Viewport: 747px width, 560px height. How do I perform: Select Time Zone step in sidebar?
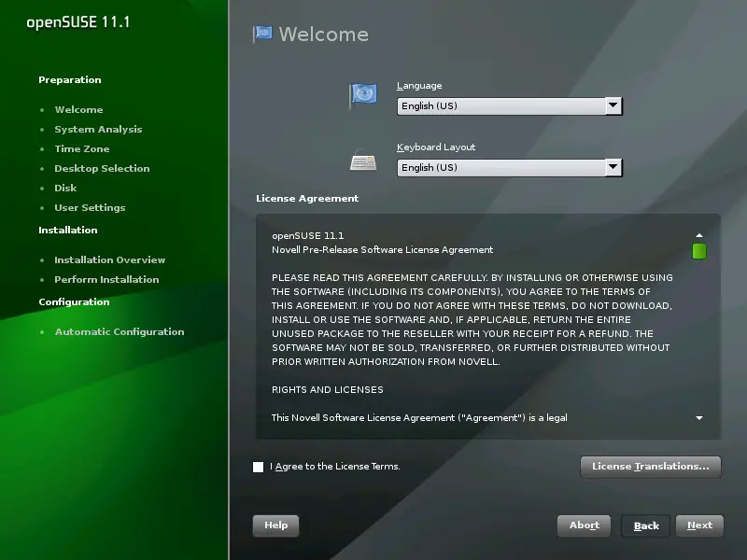tap(81, 149)
